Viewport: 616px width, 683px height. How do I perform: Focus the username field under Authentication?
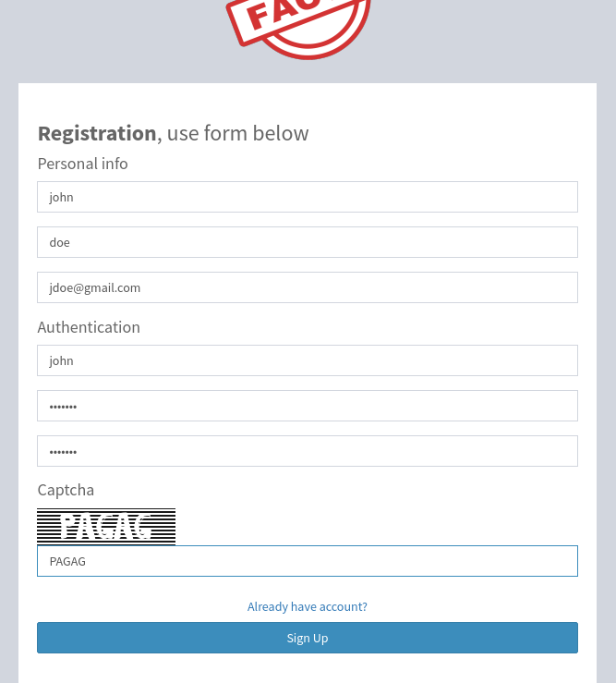tap(308, 360)
